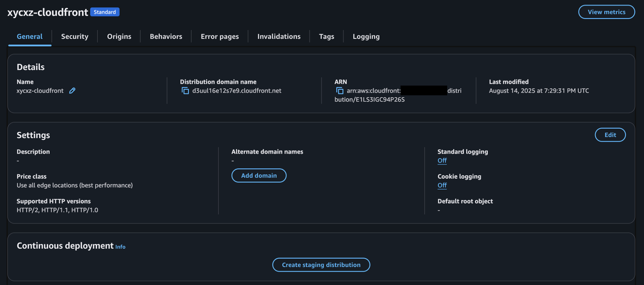Switch to the Tags tab
Screen dimensions: 644x285
click(326, 37)
